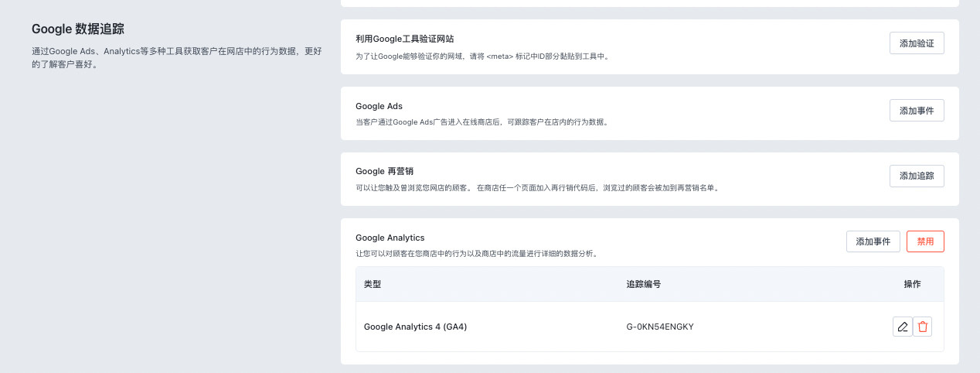Screen dimensions: 980x373
Task: Select tracking ID G-0KN54ENGKY
Action: tap(660, 327)
